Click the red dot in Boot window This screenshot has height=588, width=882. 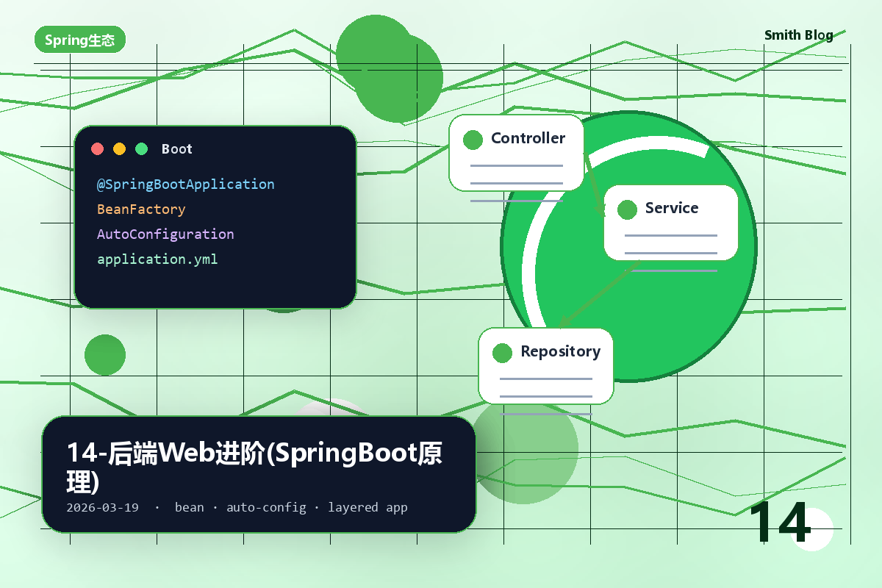coord(97,149)
